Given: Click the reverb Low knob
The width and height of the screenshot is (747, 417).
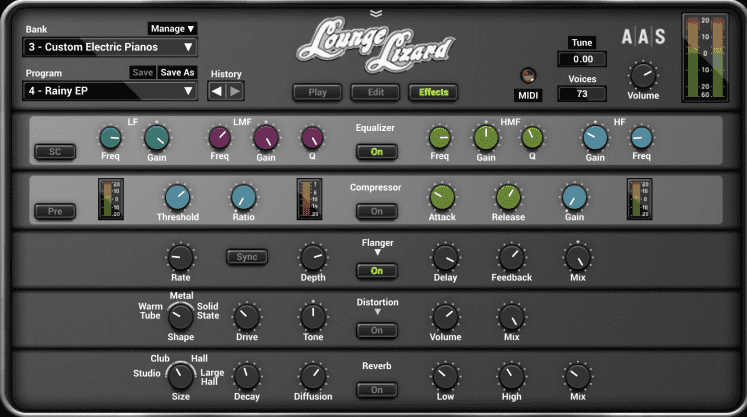Looking at the screenshot, I should tap(445, 376).
